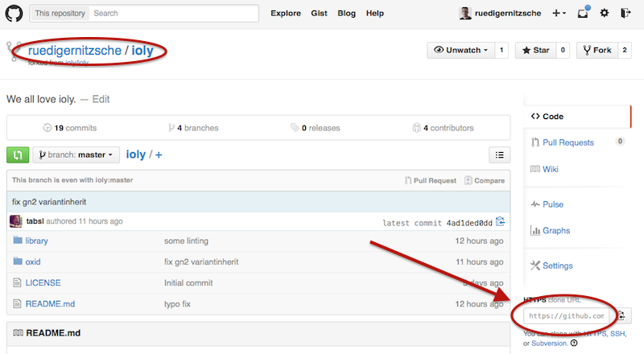Open notifications inbox icon

(x=583, y=13)
